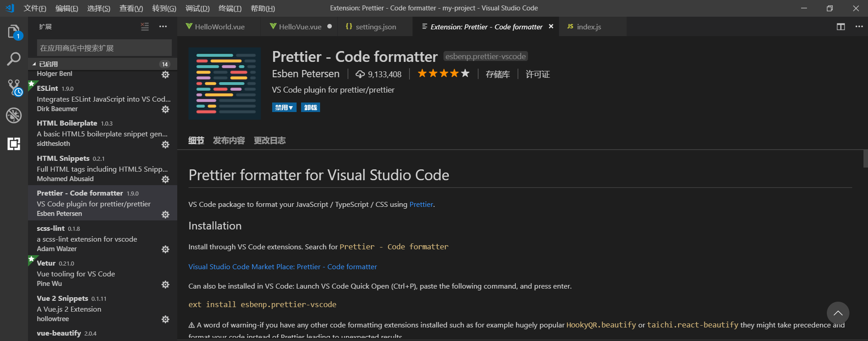Click the five-star rating of Prettier
The width and height of the screenshot is (868, 341).
click(x=443, y=74)
